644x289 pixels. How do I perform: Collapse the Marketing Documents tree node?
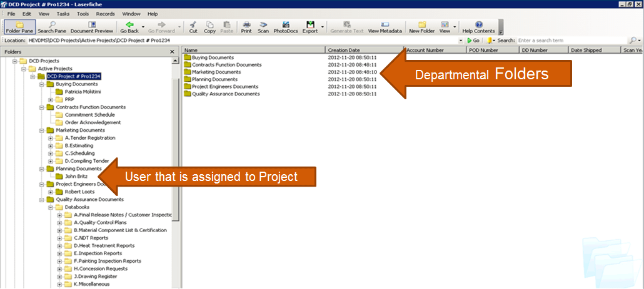[x=42, y=130]
